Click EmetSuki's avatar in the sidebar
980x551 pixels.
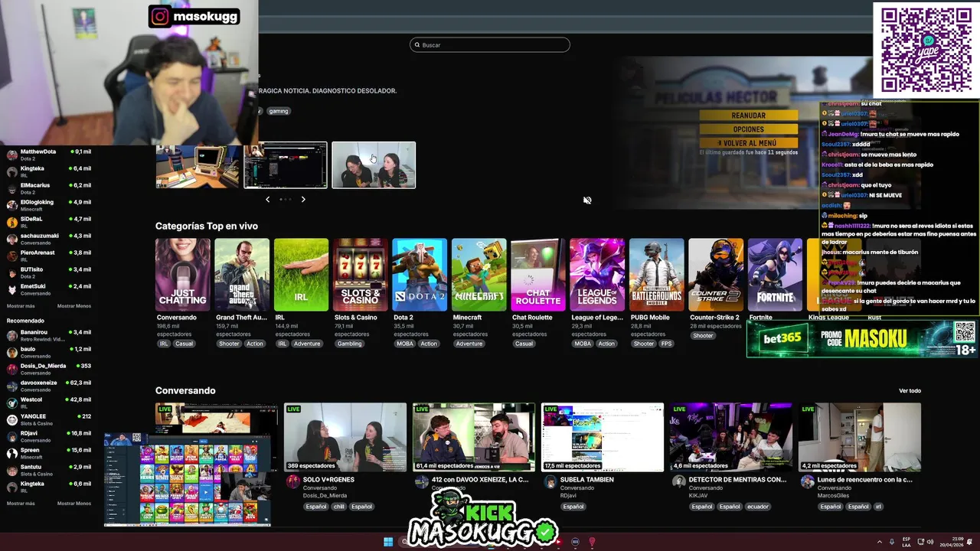(x=12, y=289)
